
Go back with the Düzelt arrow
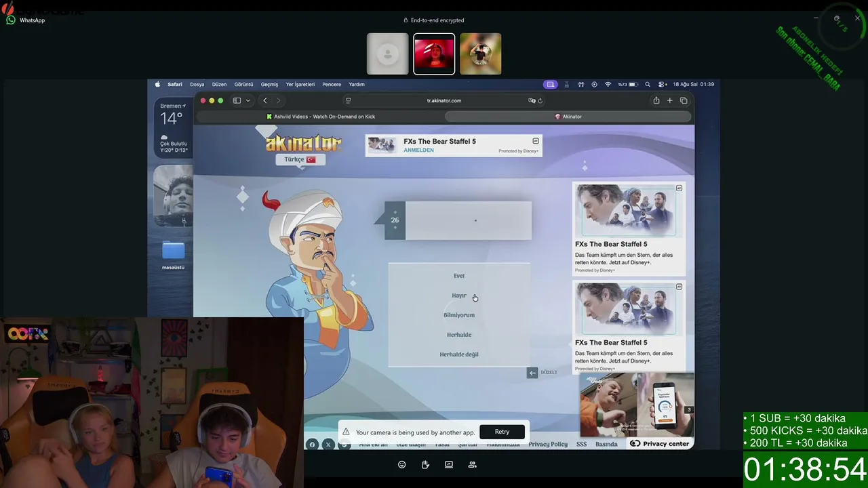tap(532, 372)
